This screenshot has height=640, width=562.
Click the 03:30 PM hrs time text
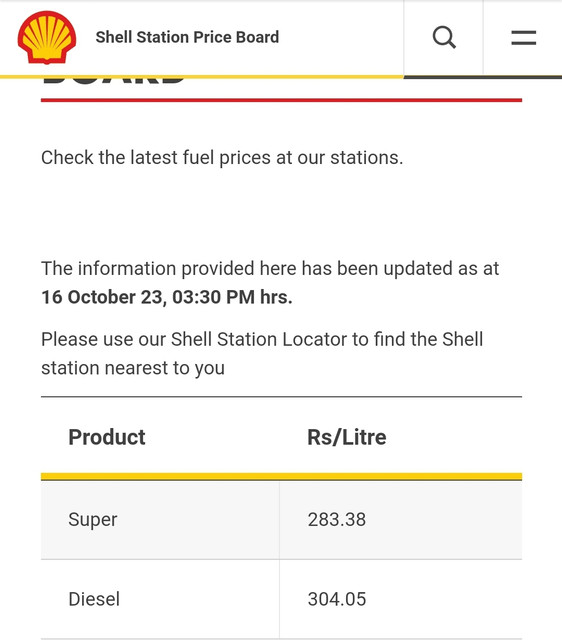[x=232, y=297]
